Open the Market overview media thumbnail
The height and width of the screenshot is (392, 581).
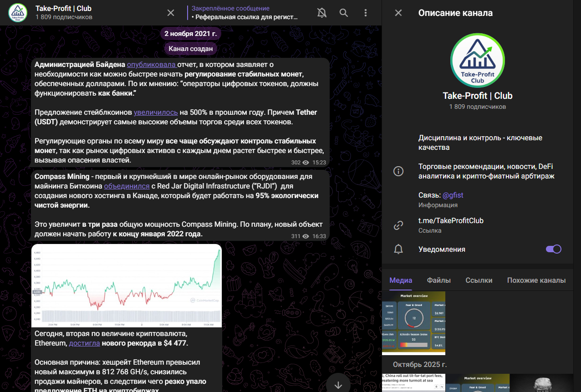(413, 323)
